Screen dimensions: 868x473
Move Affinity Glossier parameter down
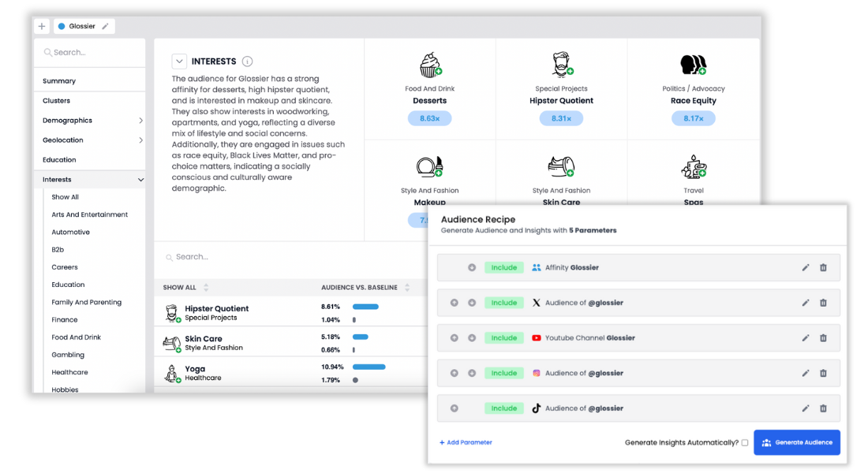point(472,268)
